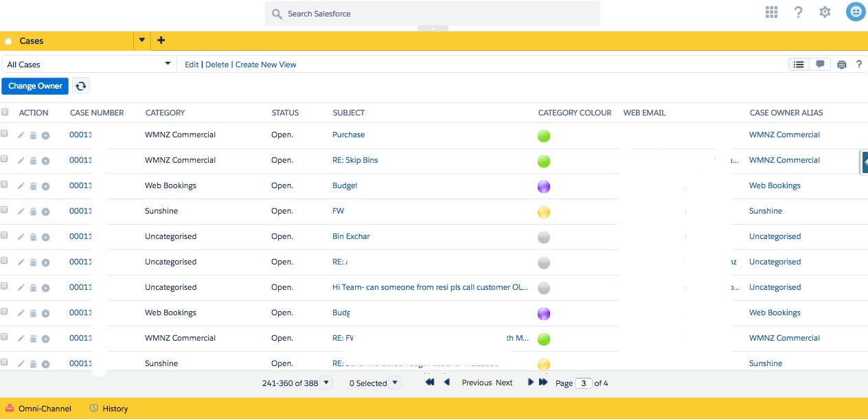The width and height of the screenshot is (868, 419).
Task: Click trash icon on RE: Skip Bins row
Action: coord(33,161)
